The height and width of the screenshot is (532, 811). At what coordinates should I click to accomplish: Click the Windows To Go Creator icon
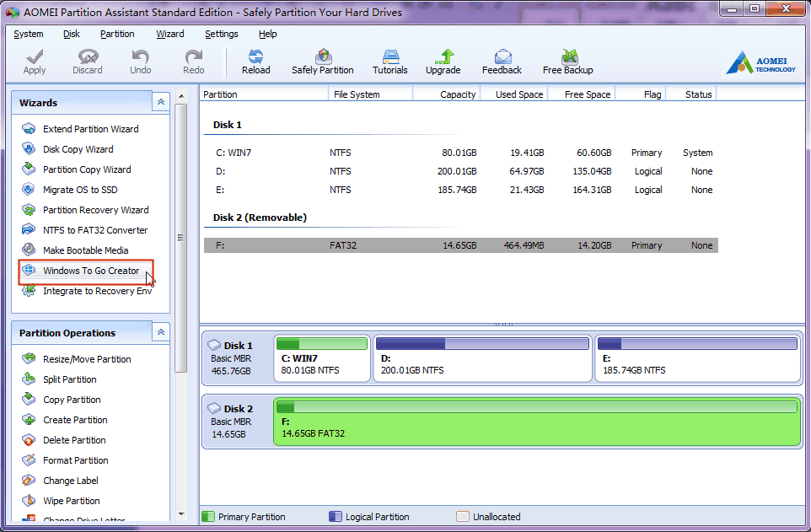(x=29, y=270)
